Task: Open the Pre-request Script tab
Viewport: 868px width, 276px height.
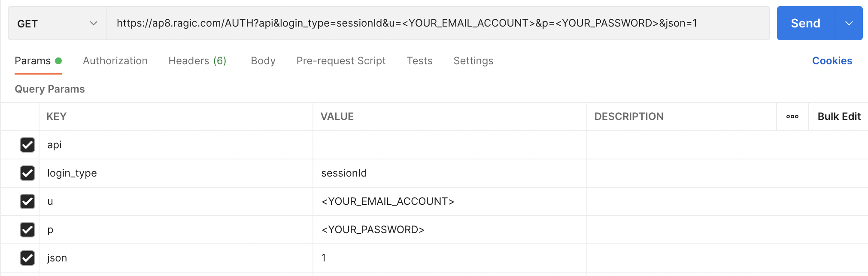Action: tap(340, 60)
